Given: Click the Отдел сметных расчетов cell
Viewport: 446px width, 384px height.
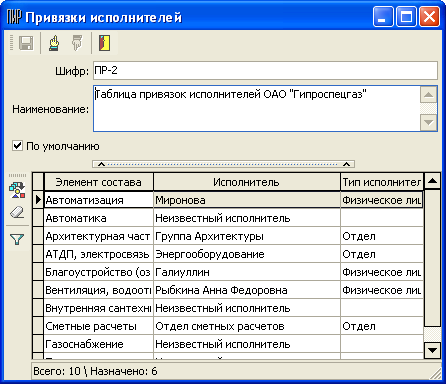Looking at the screenshot, I should 247,326.
